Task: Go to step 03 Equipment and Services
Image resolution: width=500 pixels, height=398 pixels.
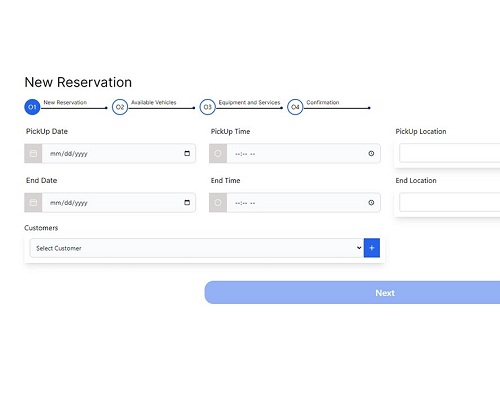Action: pos(207,107)
